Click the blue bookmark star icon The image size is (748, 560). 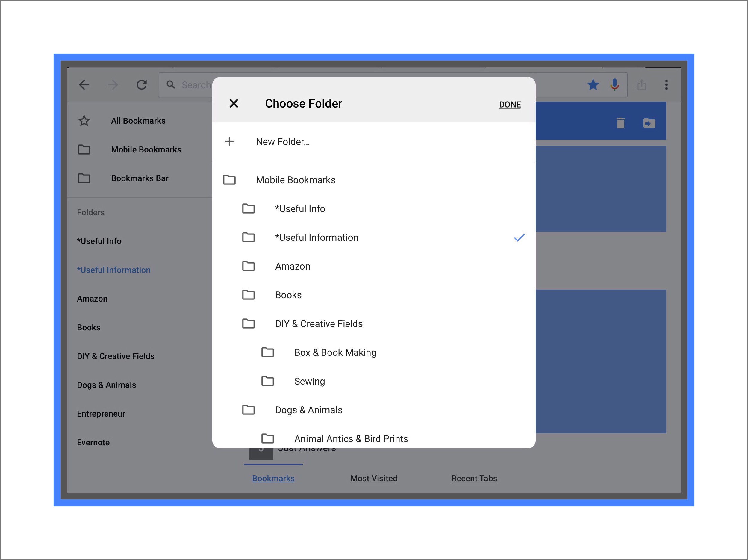[593, 84]
